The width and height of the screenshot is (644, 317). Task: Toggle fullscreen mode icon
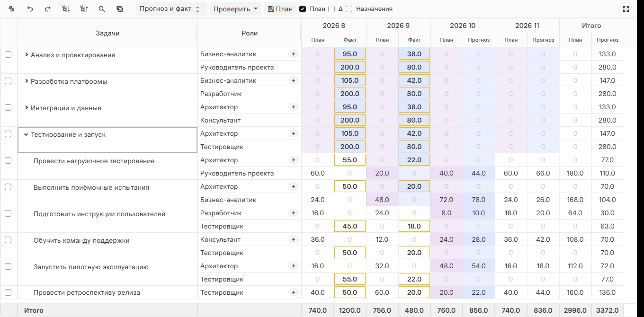click(x=626, y=9)
